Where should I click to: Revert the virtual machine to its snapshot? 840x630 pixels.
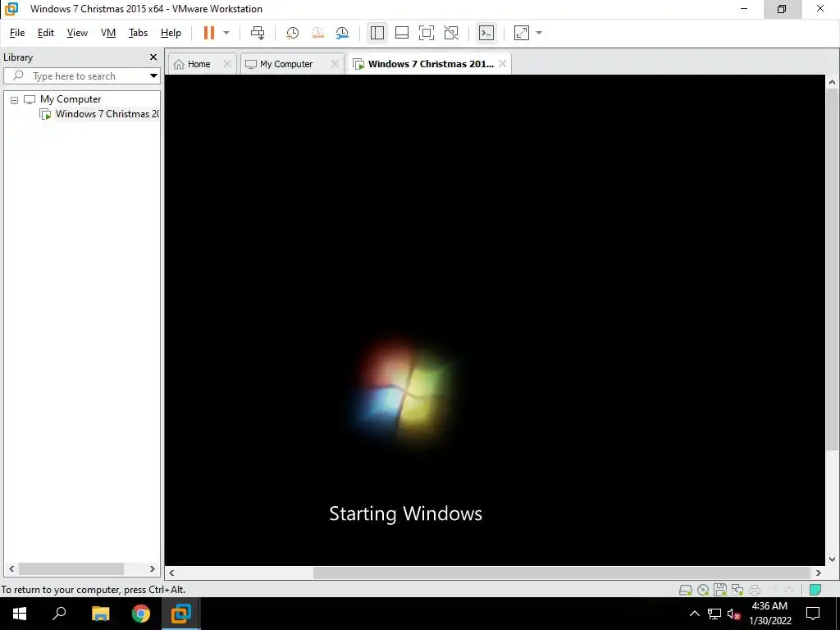[317, 33]
